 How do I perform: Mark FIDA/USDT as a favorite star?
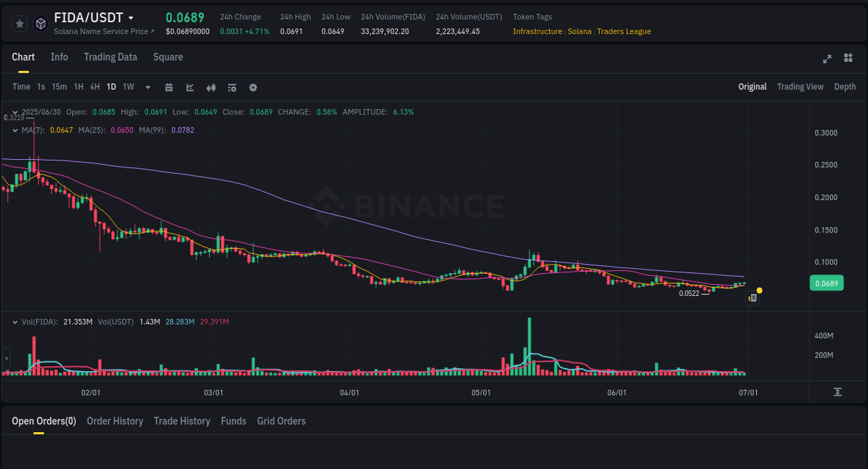point(19,23)
